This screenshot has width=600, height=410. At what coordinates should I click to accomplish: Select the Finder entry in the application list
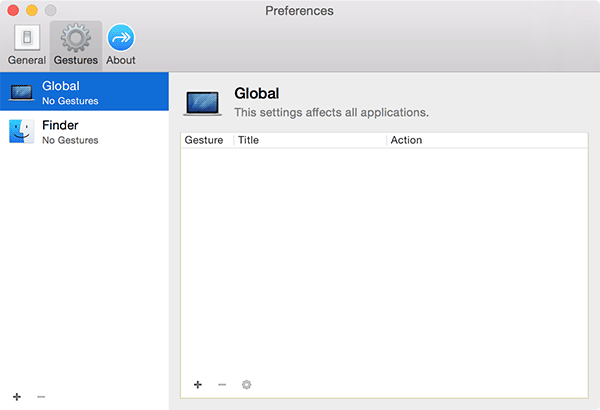tap(85, 132)
